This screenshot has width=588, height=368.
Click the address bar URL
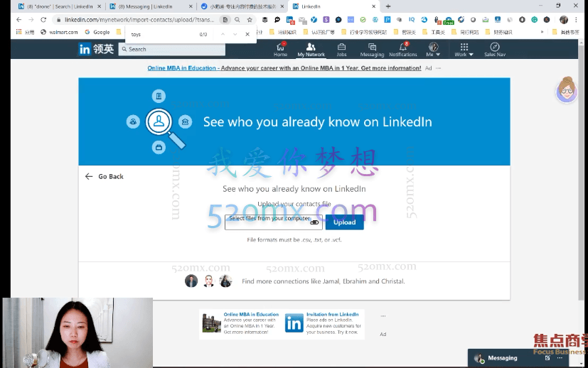point(139,19)
